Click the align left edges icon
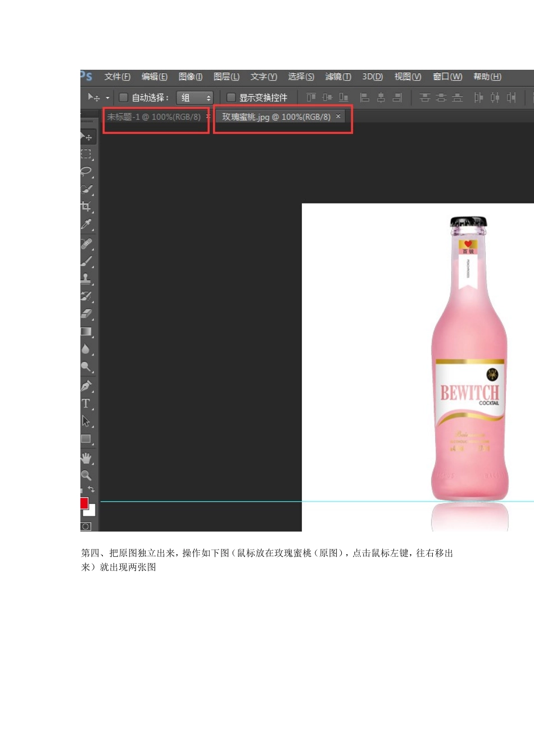Viewport: 534px width, 756px height. coord(364,97)
